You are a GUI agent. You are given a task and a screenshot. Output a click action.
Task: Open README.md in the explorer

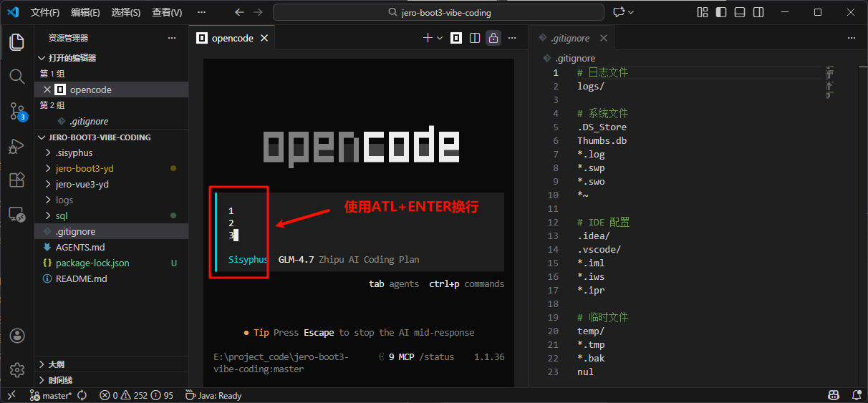click(111, 278)
